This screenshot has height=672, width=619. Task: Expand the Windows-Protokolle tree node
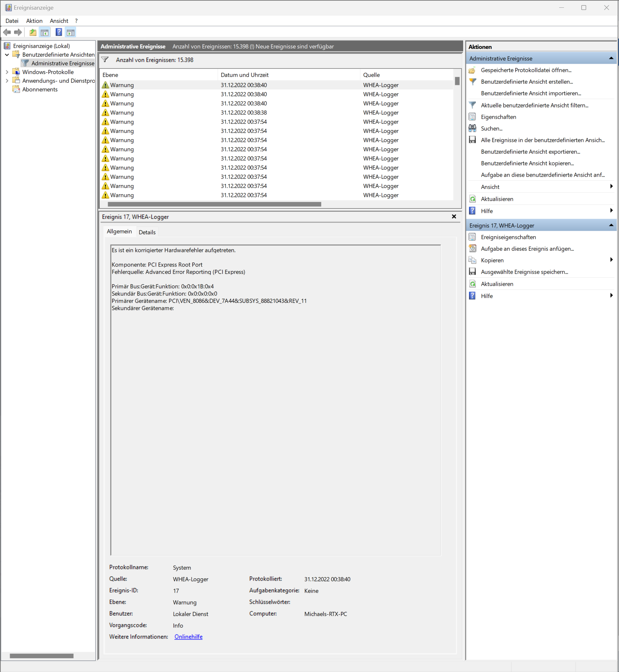(7, 72)
